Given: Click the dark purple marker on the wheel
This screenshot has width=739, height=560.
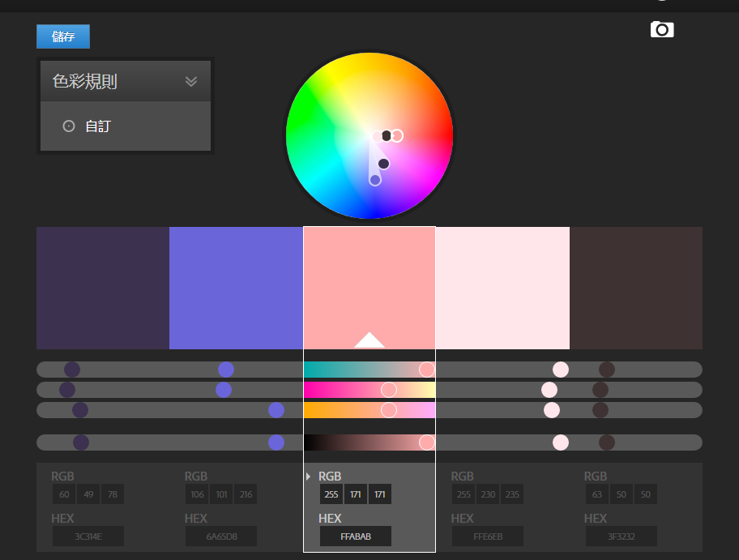Looking at the screenshot, I should click(x=383, y=164).
